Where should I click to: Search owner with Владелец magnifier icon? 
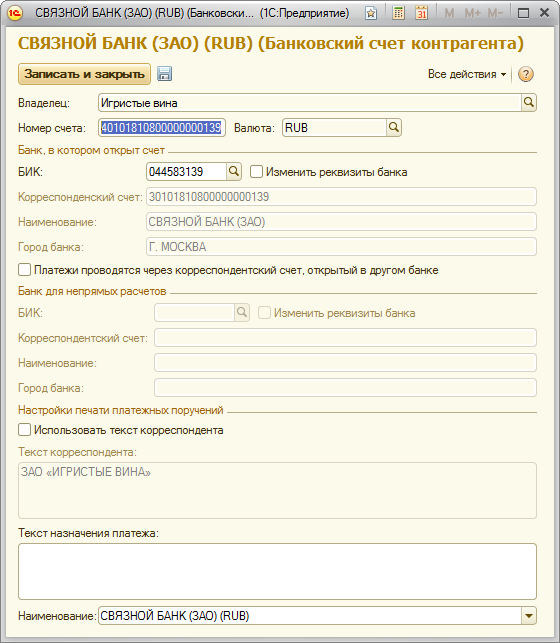coord(529,103)
